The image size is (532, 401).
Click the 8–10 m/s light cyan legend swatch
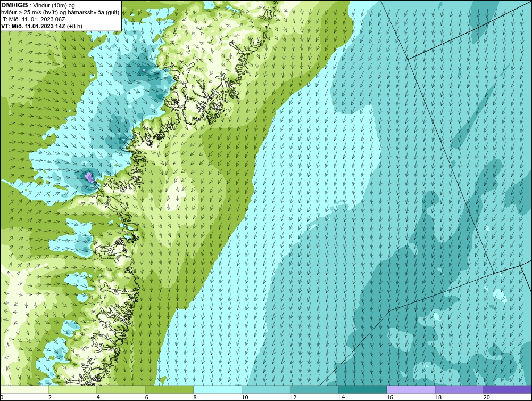[218, 389]
